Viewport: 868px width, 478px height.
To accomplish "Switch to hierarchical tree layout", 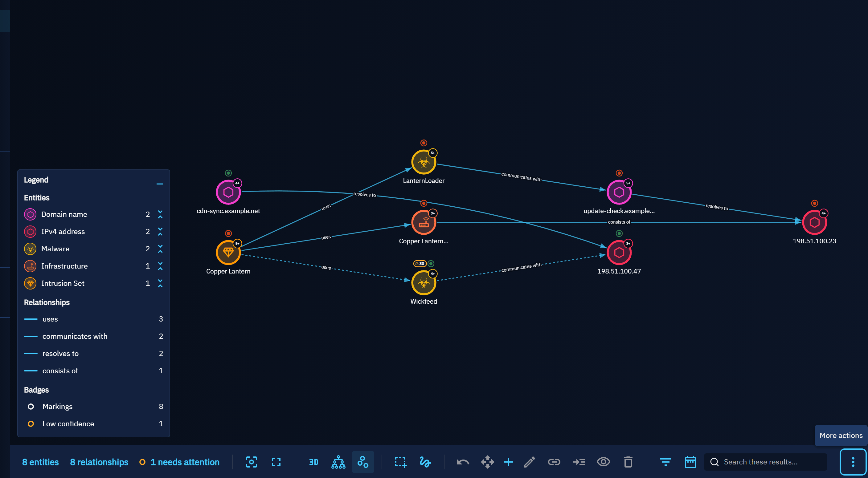I will point(338,462).
